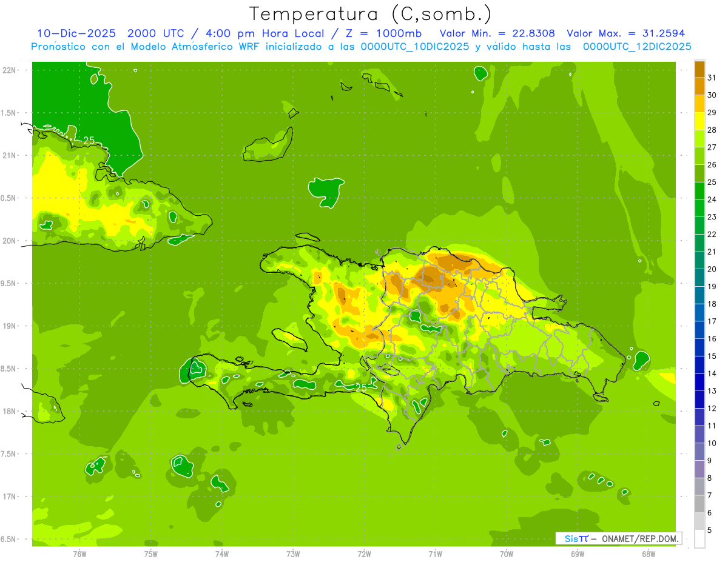Click the legend value "17"
The height and width of the screenshot is (562, 728).
coord(712,321)
